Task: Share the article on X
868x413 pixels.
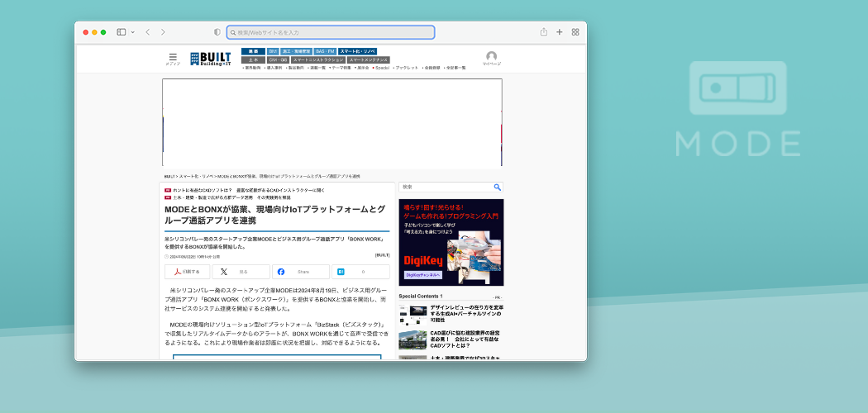Action: click(240, 272)
